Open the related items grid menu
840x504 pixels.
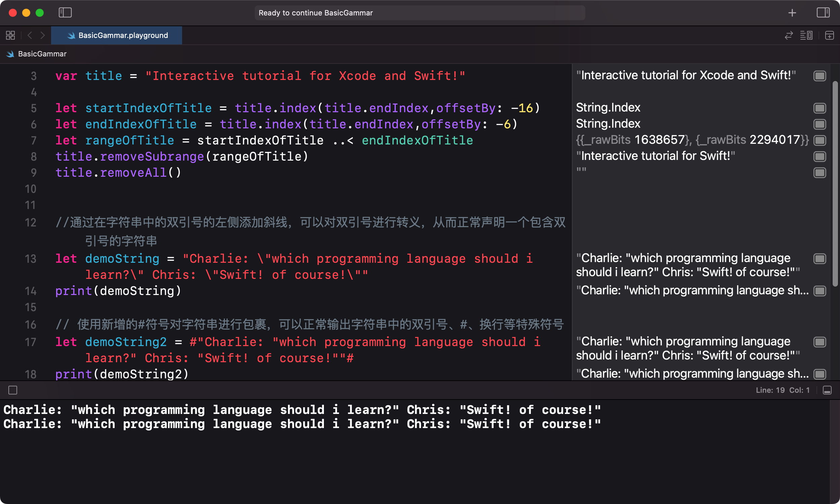pos(10,35)
